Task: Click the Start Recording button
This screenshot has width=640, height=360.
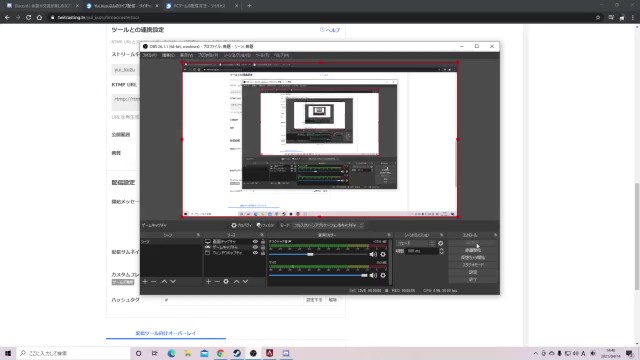Action: (x=473, y=250)
